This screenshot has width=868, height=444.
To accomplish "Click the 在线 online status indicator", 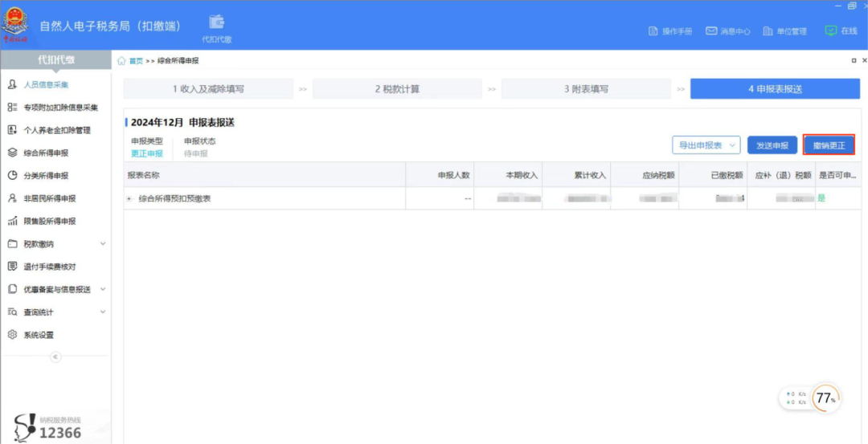I will [841, 31].
